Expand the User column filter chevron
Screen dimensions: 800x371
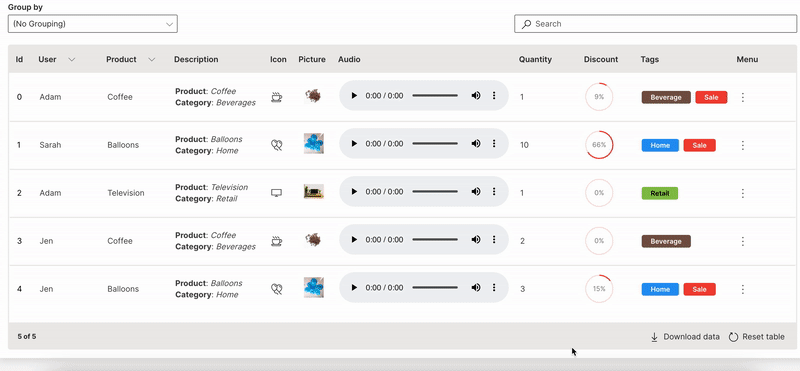pos(72,60)
